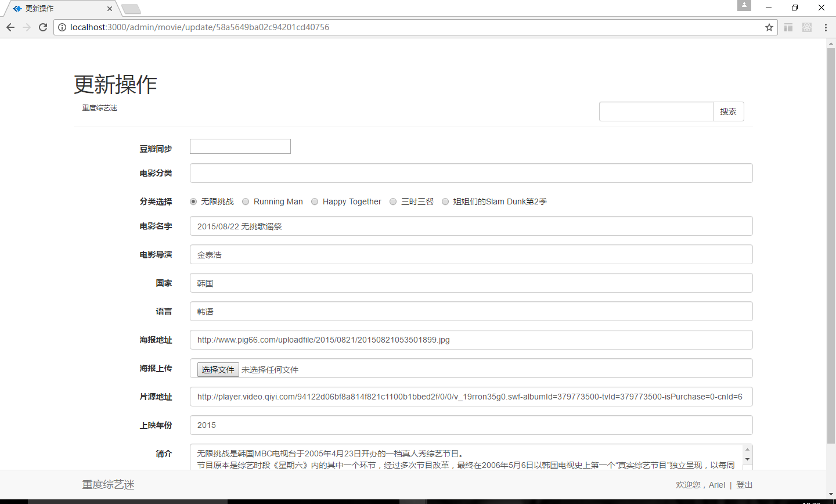Click the 豆瓣同步 input field

[x=240, y=146]
